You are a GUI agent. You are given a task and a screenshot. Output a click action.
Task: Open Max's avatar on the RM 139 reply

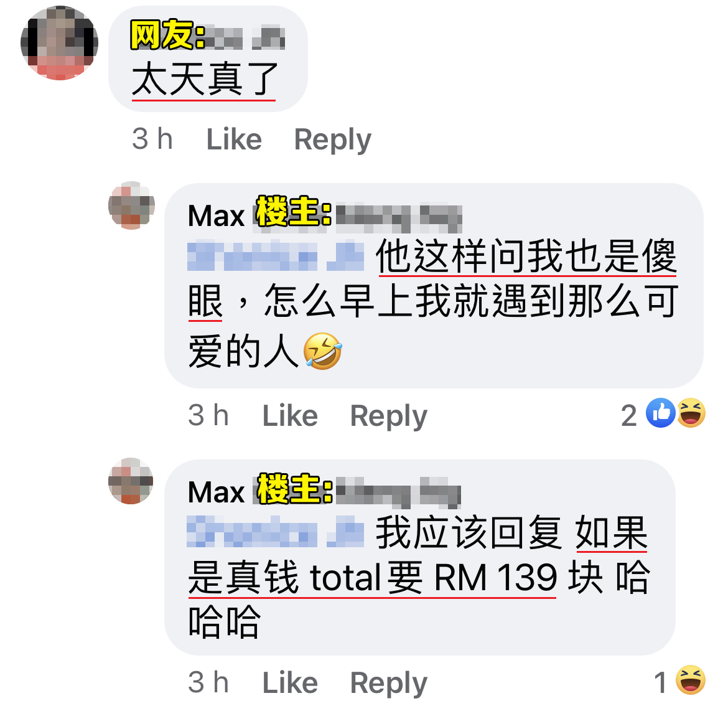tap(131, 481)
